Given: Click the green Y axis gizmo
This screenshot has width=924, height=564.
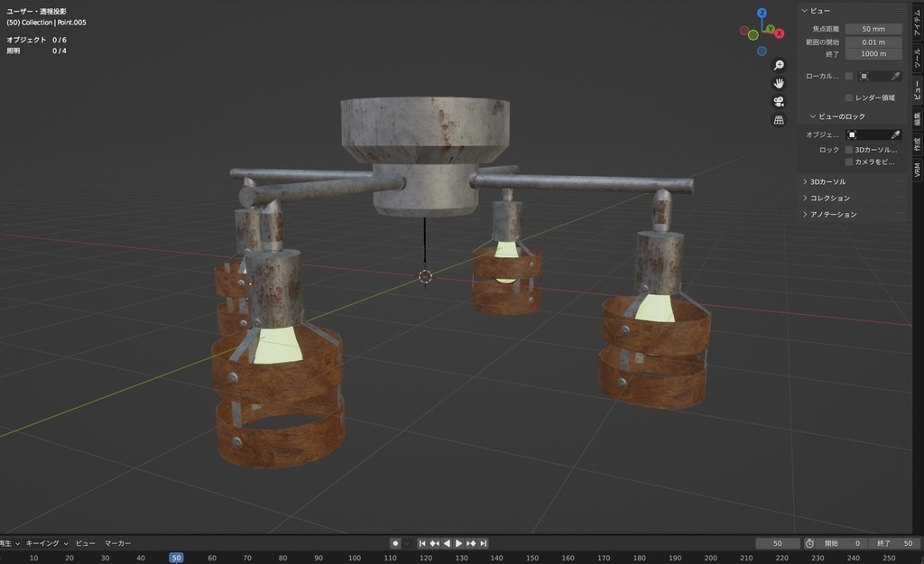Looking at the screenshot, I should click(771, 28).
